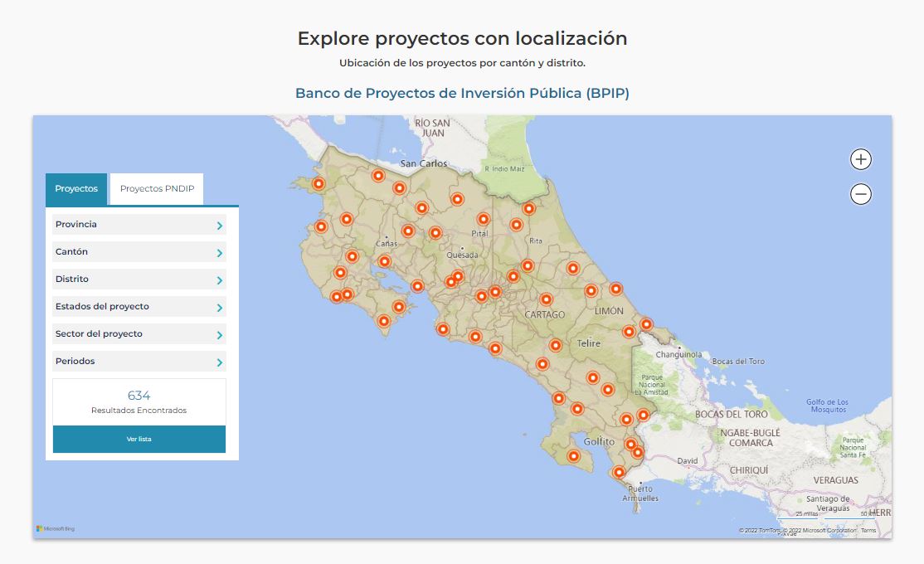Click the Ver lista button
This screenshot has height=564, width=924.
[139, 440]
